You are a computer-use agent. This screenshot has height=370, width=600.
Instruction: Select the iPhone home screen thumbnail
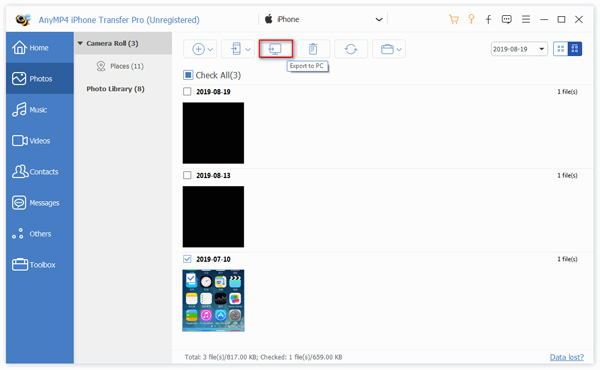pyautogui.click(x=213, y=301)
